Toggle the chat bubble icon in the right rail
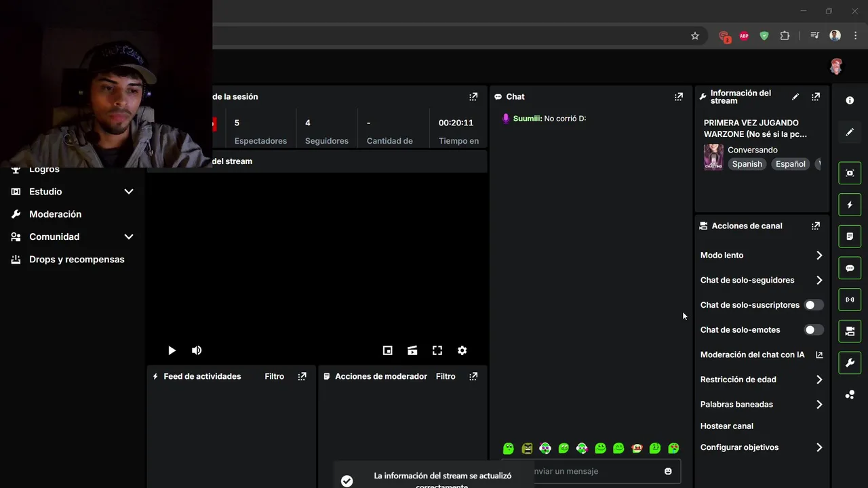Viewport: 868px width, 488px height. click(850, 268)
